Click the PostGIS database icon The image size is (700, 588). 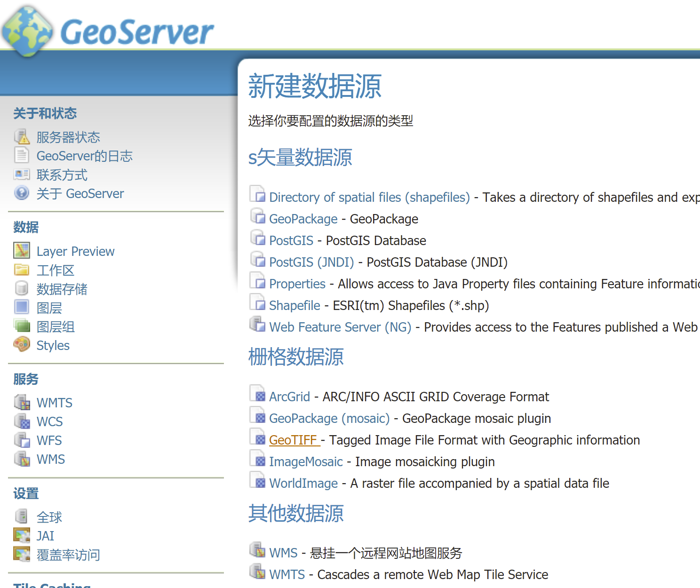[x=258, y=239]
